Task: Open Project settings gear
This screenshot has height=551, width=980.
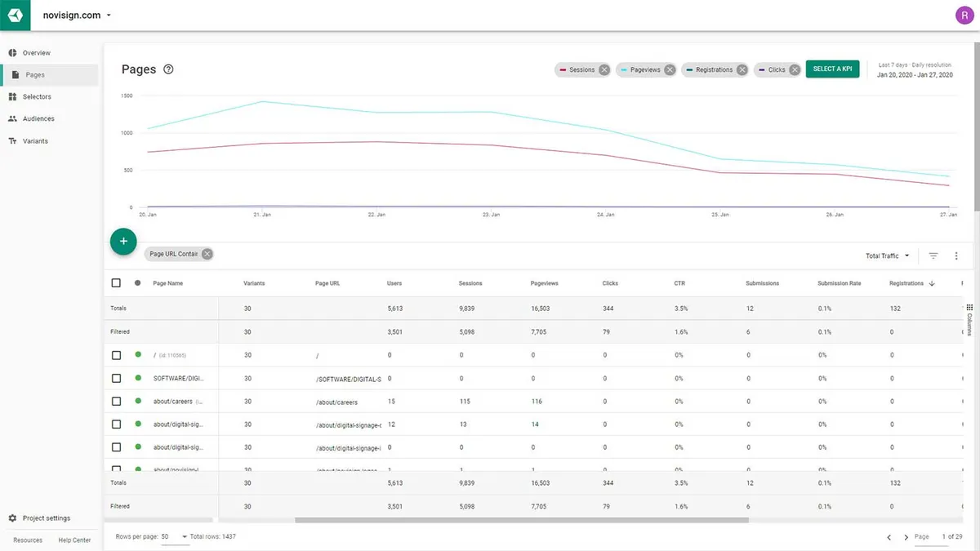Action: point(12,518)
